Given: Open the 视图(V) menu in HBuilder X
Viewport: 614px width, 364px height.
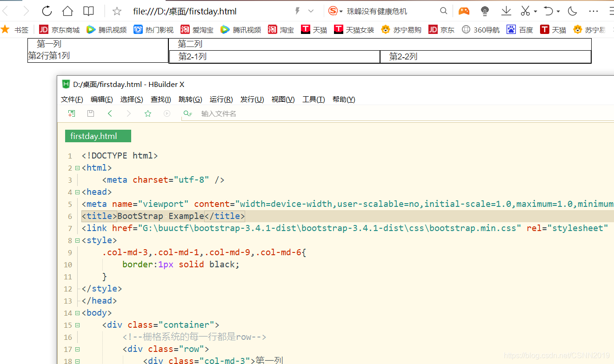Looking at the screenshot, I should click(x=283, y=99).
